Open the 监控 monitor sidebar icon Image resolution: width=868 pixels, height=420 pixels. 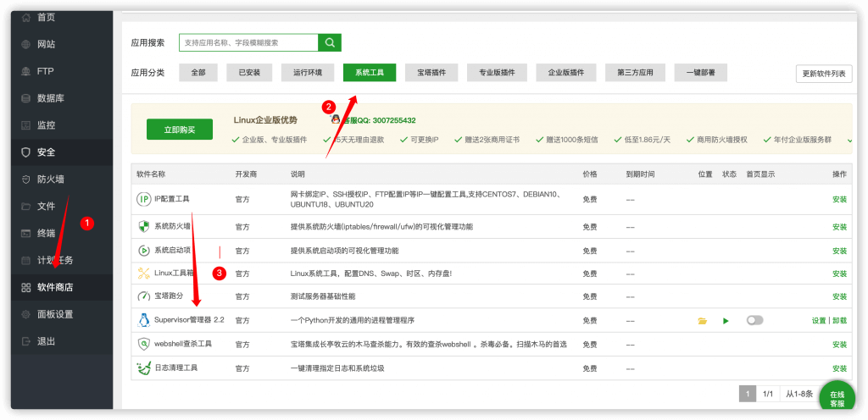25,125
